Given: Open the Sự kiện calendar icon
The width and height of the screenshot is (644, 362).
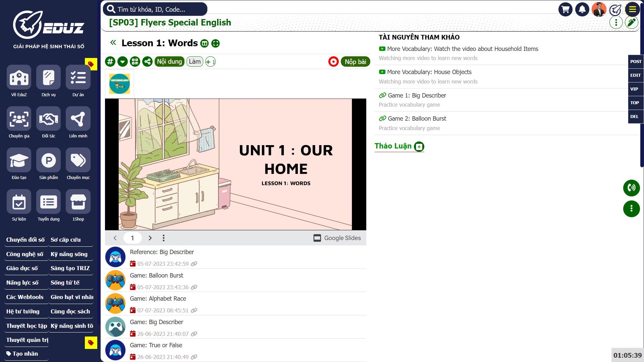Looking at the screenshot, I should pyautogui.click(x=19, y=202).
